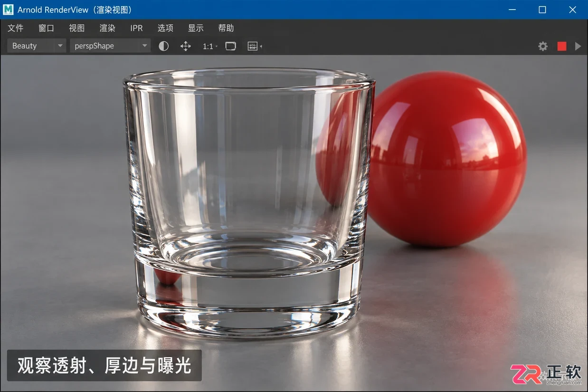Start rendering with the play arrow
Viewport: 588px width, 392px height.
pyautogui.click(x=578, y=46)
